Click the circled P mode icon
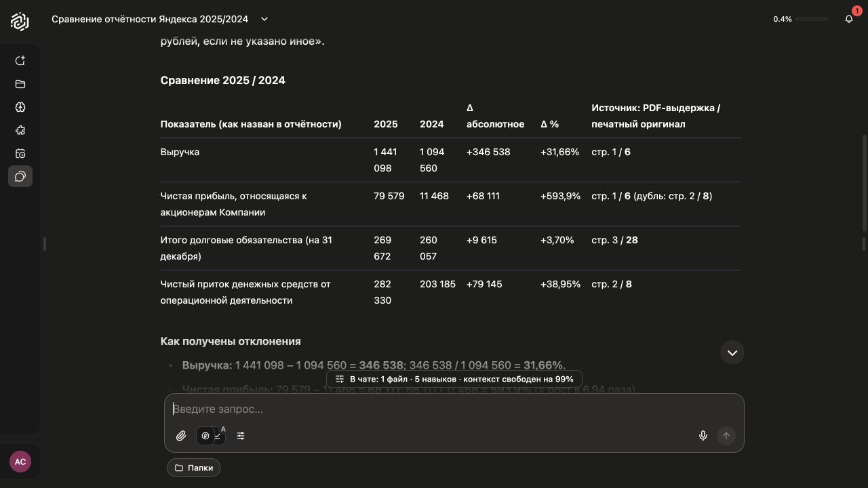 (205, 436)
